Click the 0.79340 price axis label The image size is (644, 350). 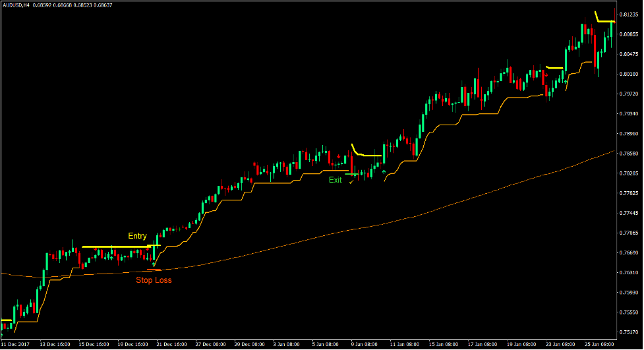coord(629,114)
